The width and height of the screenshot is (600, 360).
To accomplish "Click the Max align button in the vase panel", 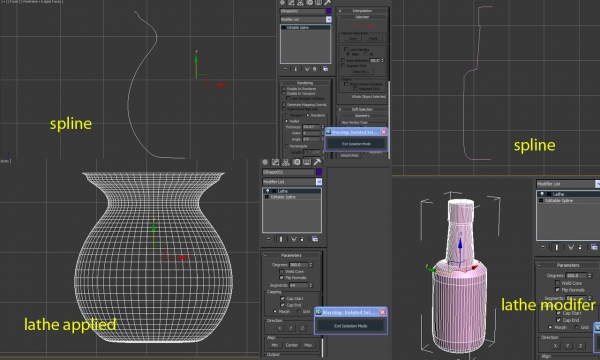I will click(308, 345).
